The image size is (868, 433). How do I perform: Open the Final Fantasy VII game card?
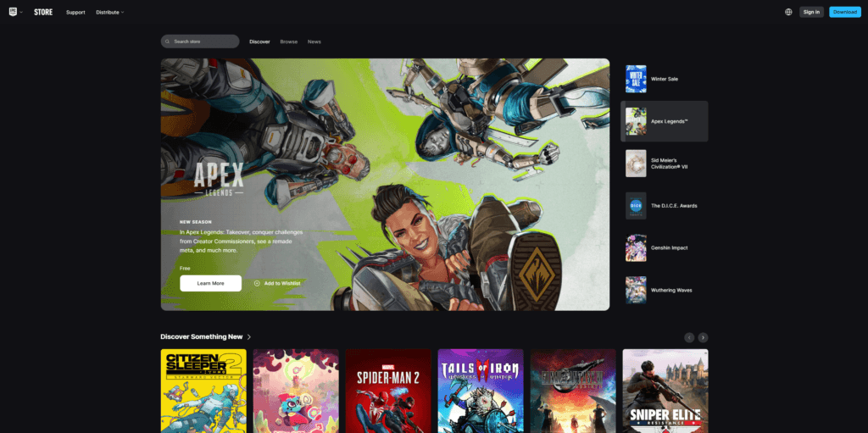click(x=573, y=391)
